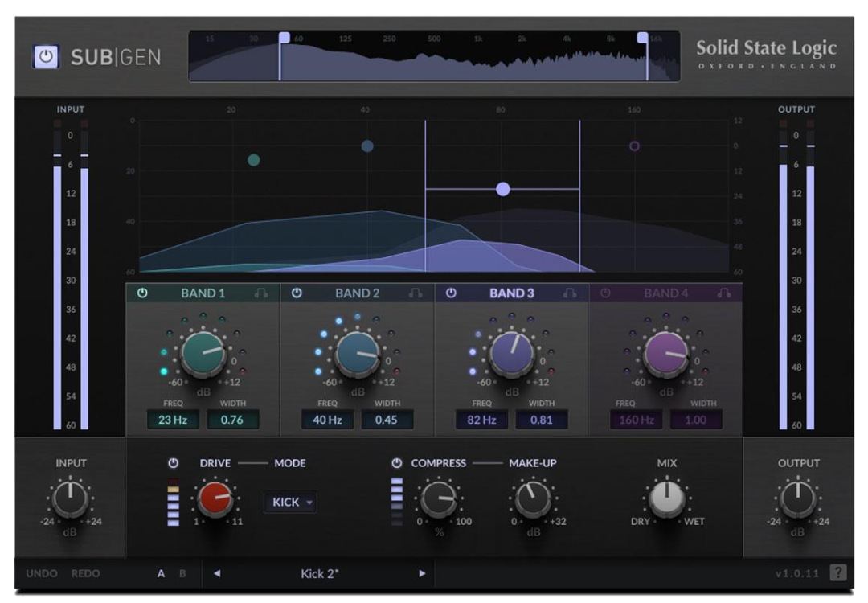
Task: Toggle the Compress section power button
Action: [396, 463]
